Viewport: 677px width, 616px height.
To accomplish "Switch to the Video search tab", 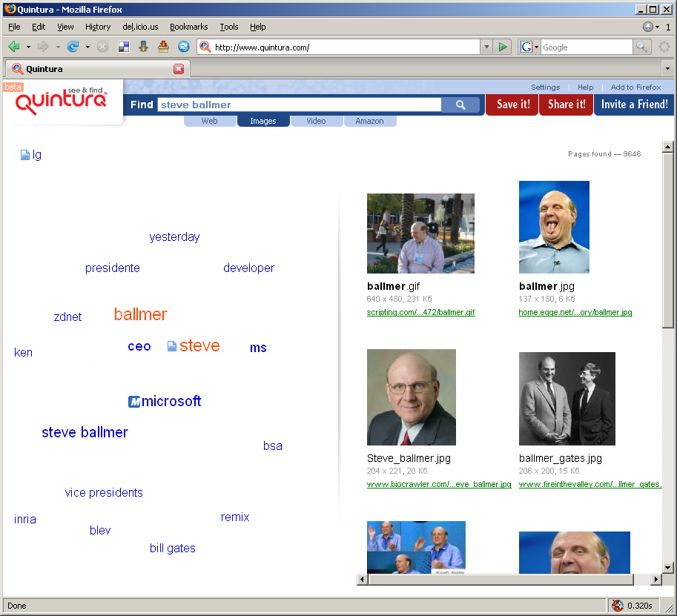I will pos(317,121).
